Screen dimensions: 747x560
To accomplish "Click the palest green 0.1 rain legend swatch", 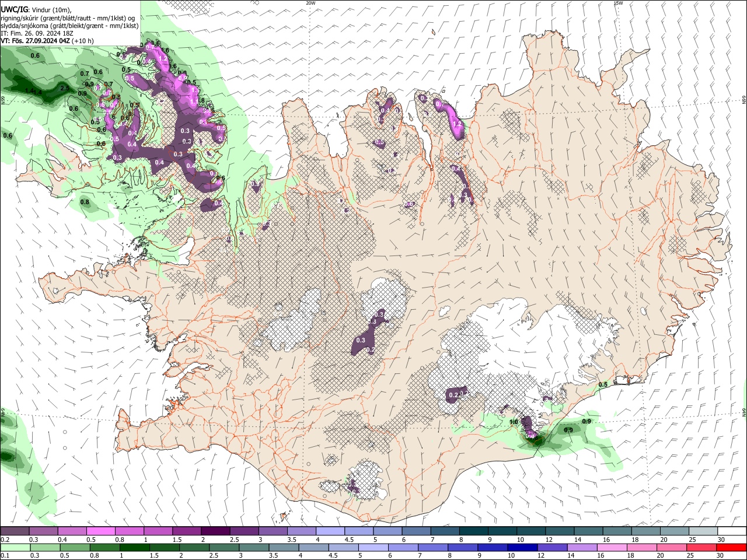I will [x=15, y=547].
